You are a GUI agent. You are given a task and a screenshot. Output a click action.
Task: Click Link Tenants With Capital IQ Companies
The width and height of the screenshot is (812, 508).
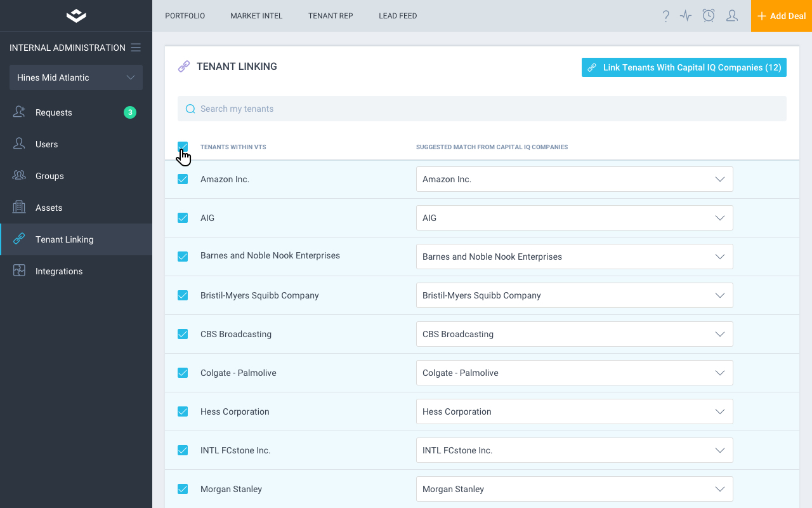684,67
